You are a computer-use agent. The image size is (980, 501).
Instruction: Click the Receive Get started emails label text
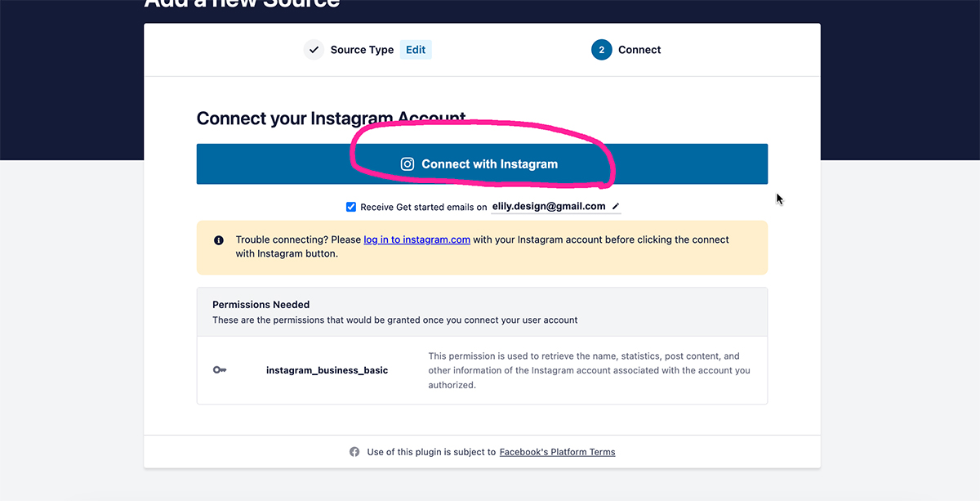click(423, 208)
